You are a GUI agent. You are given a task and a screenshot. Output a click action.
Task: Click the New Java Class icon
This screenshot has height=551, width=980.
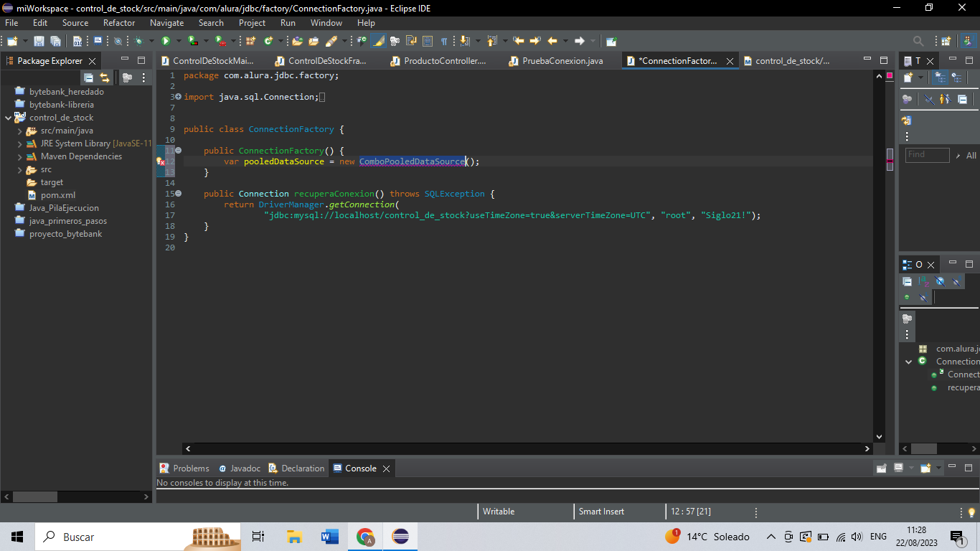(268, 41)
